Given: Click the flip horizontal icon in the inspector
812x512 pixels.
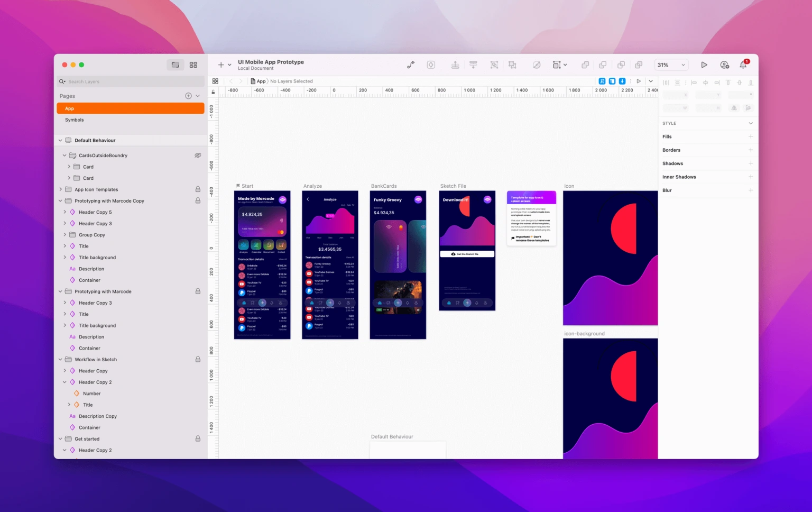Looking at the screenshot, I should click(x=734, y=108).
